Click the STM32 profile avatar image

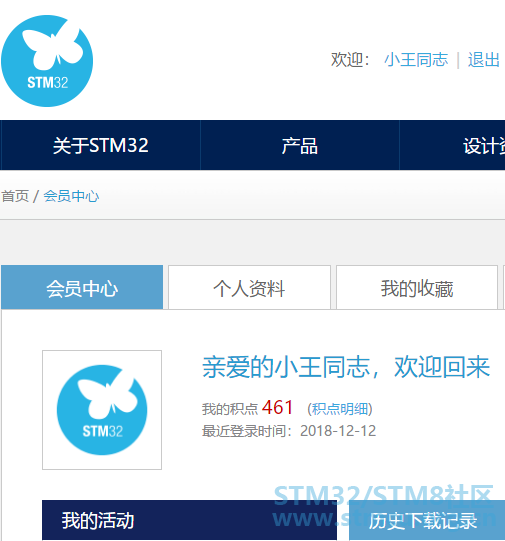102,410
